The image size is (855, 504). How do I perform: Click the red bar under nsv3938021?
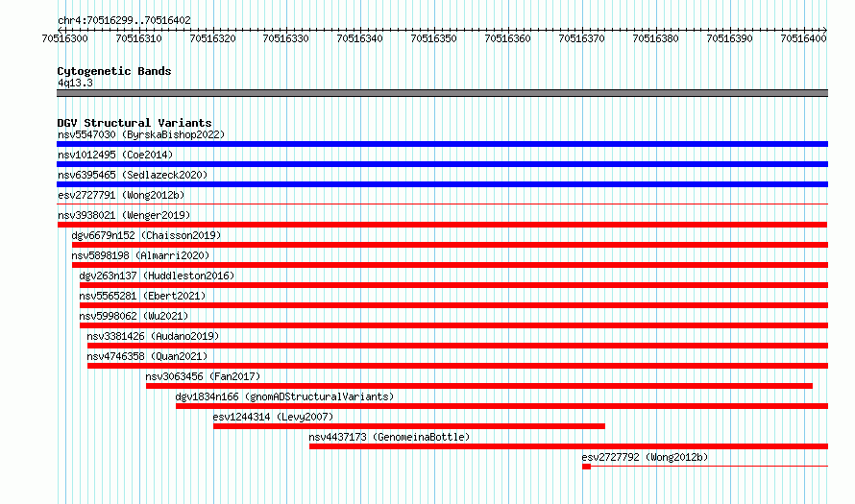pos(442,225)
